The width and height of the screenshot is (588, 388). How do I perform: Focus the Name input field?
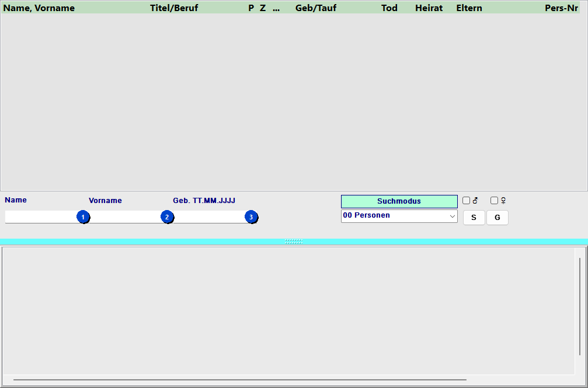coord(40,217)
